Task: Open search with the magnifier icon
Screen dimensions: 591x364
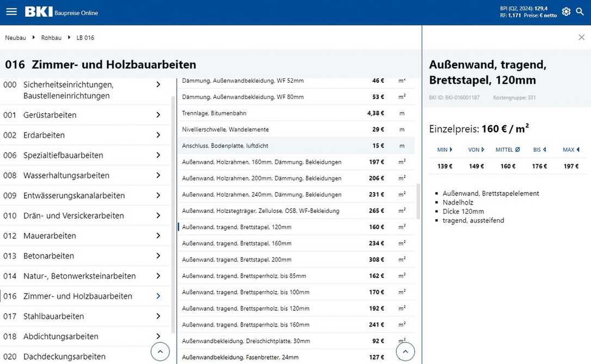Action: click(x=580, y=11)
